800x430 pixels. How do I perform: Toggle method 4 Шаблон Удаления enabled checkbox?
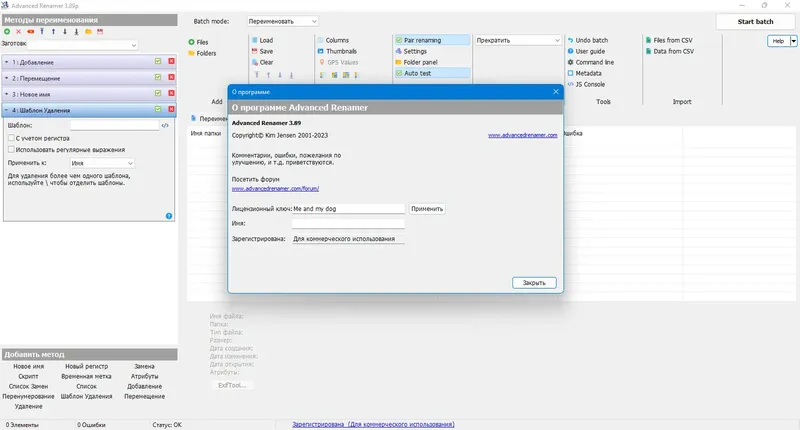pyautogui.click(x=158, y=109)
